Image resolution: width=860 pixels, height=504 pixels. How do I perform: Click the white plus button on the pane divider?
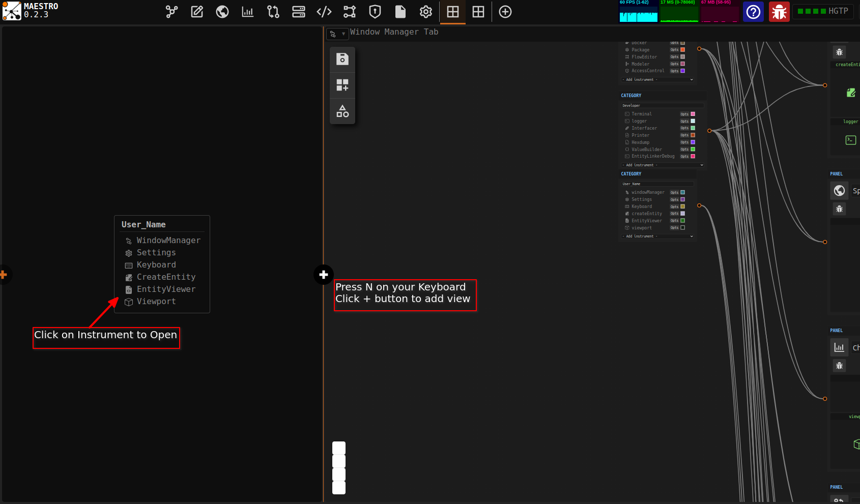(x=324, y=275)
